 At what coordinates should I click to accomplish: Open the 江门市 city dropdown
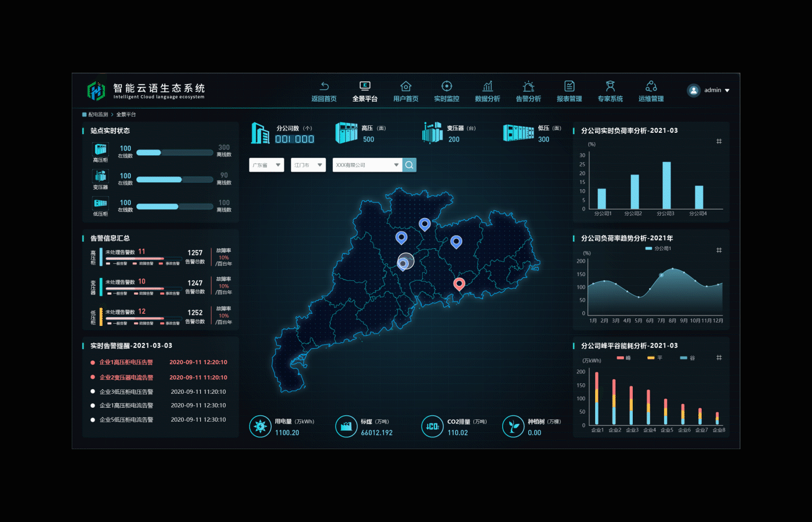309,165
